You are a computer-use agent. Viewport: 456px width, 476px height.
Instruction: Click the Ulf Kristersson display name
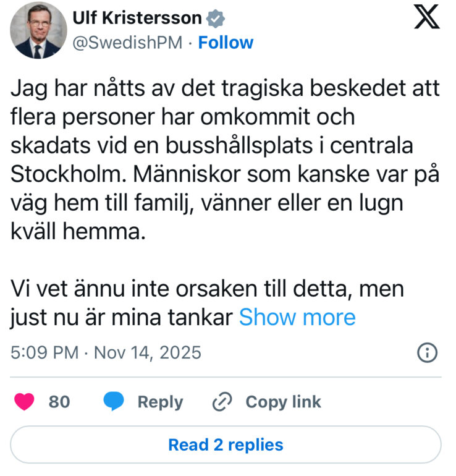(x=138, y=19)
